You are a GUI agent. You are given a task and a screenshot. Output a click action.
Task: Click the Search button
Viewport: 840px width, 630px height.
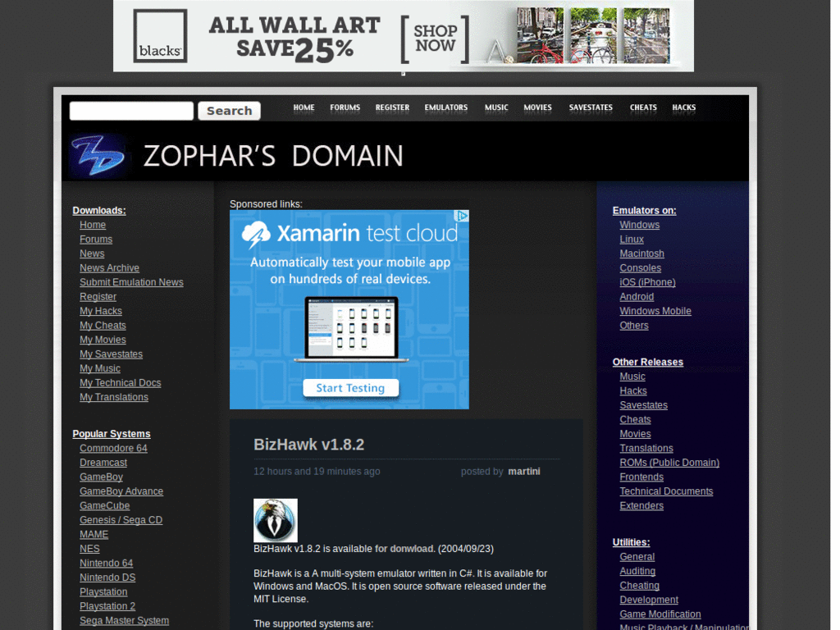228,110
